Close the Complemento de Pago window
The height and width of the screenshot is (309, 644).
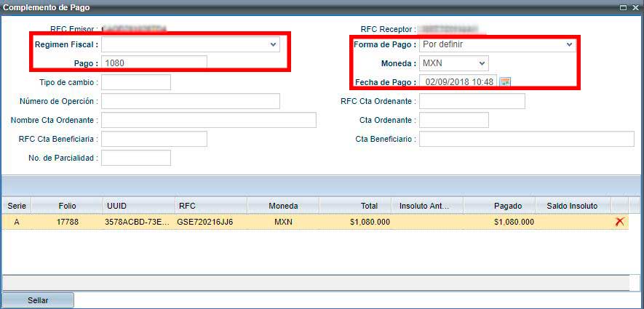[x=635, y=7]
